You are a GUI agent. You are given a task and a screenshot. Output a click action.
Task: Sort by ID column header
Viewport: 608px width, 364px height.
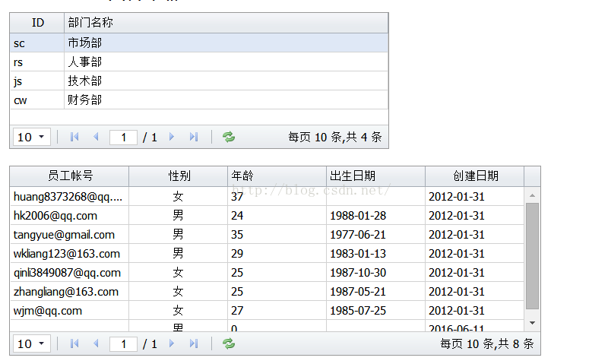tap(37, 23)
